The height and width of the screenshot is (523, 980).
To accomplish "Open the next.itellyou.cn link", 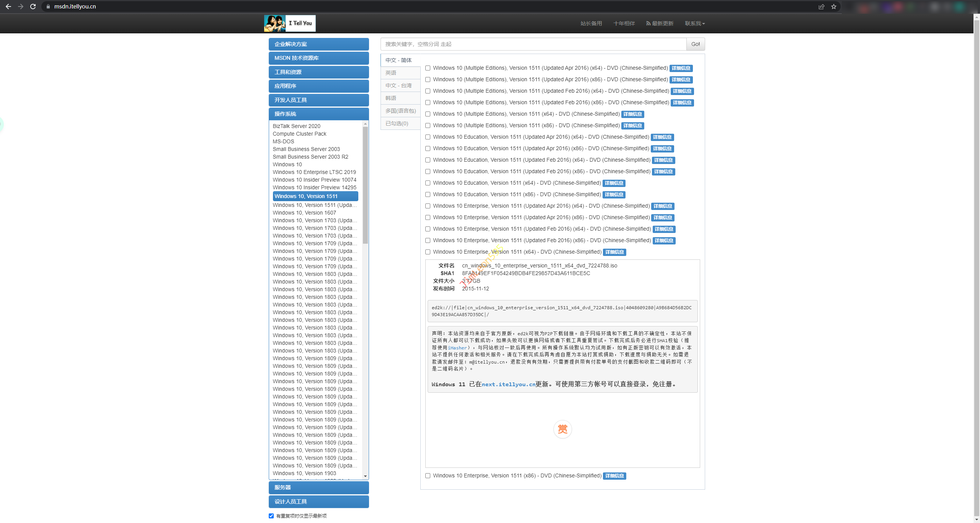I will [x=508, y=384].
